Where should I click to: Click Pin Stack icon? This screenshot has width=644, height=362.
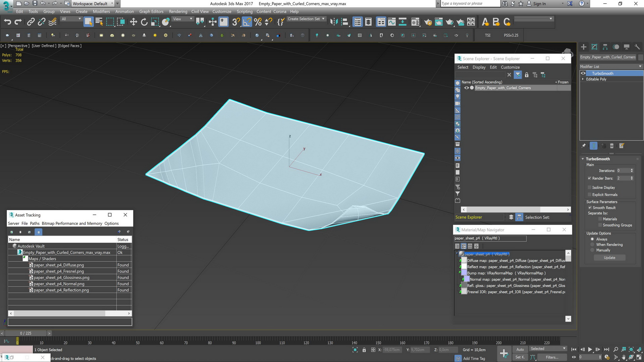(x=584, y=146)
